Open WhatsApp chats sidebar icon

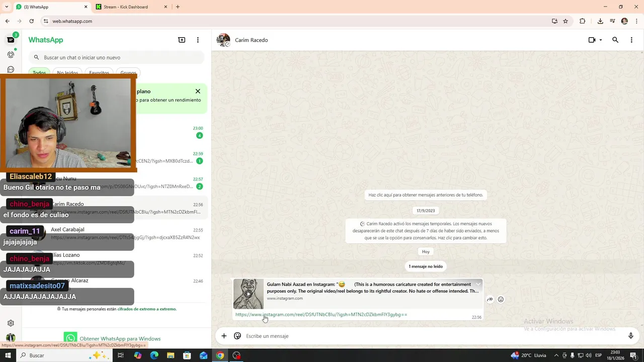tap(11, 40)
